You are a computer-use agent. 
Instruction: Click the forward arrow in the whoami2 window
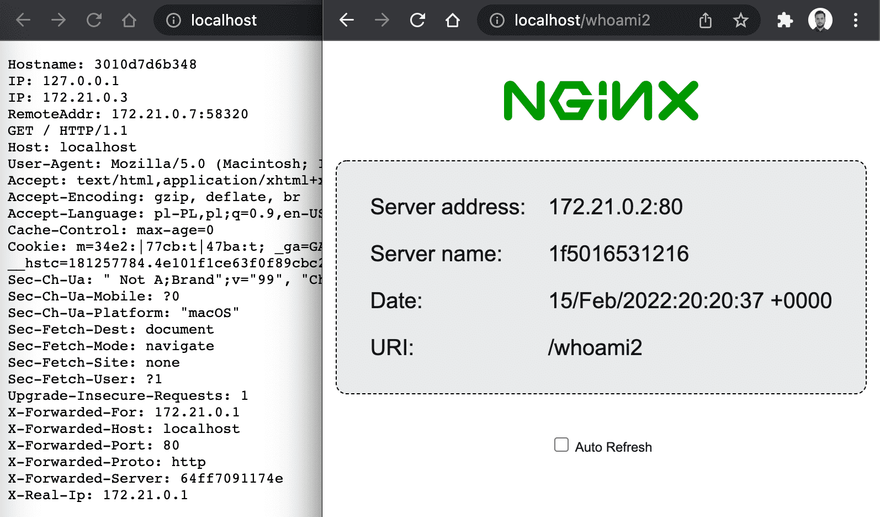[x=382, y=20]
